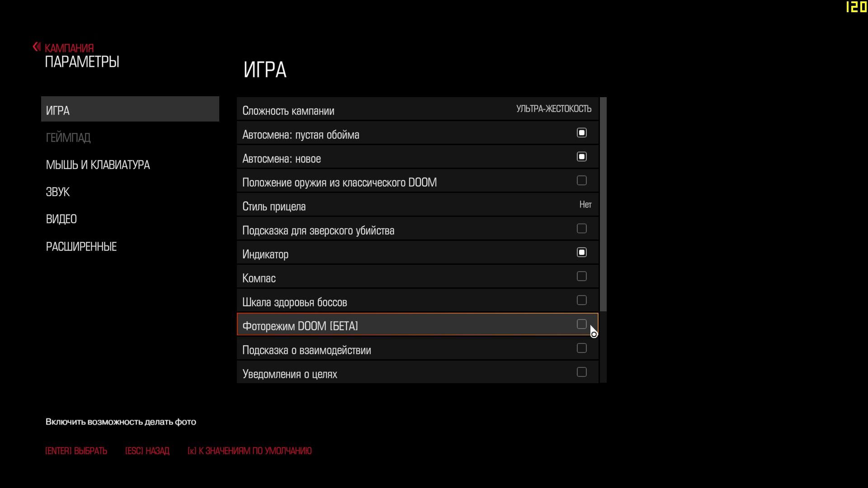Click the Фоторежим DOOM [БЕТА] label
The width and height of the screenshot is (868, 488).
pyautogui.click(x=300, y=326)
